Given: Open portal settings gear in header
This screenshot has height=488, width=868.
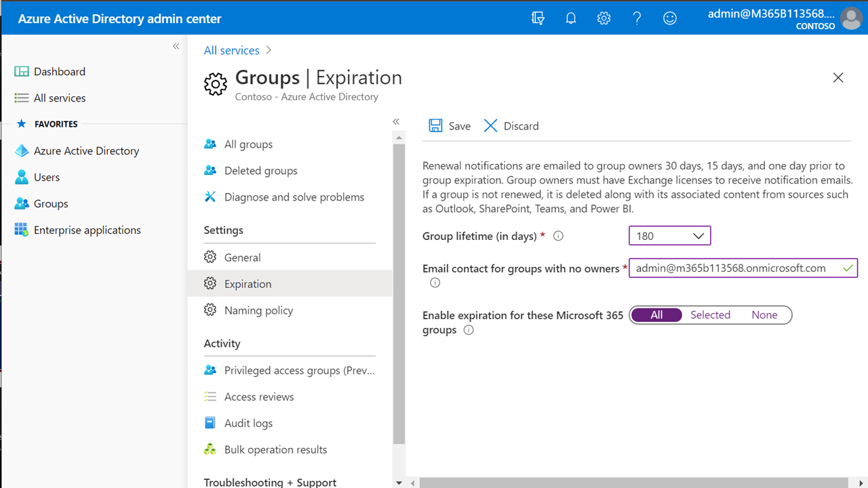Looking at the screenshot, I should (x=604, y=18).
